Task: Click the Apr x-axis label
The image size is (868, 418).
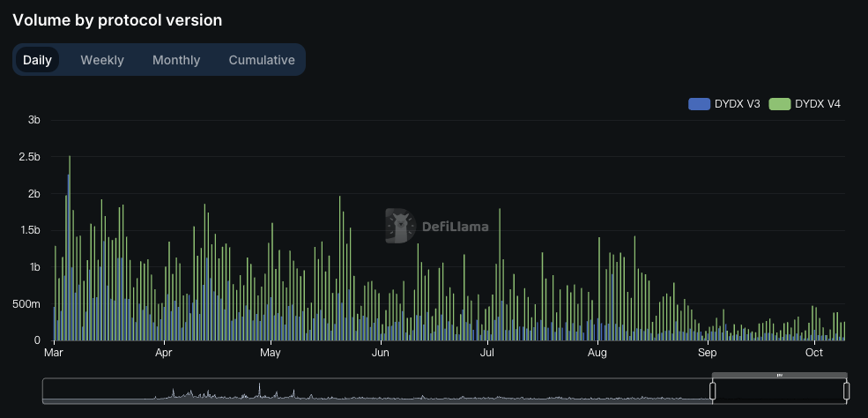Action: tap(164, 353)
